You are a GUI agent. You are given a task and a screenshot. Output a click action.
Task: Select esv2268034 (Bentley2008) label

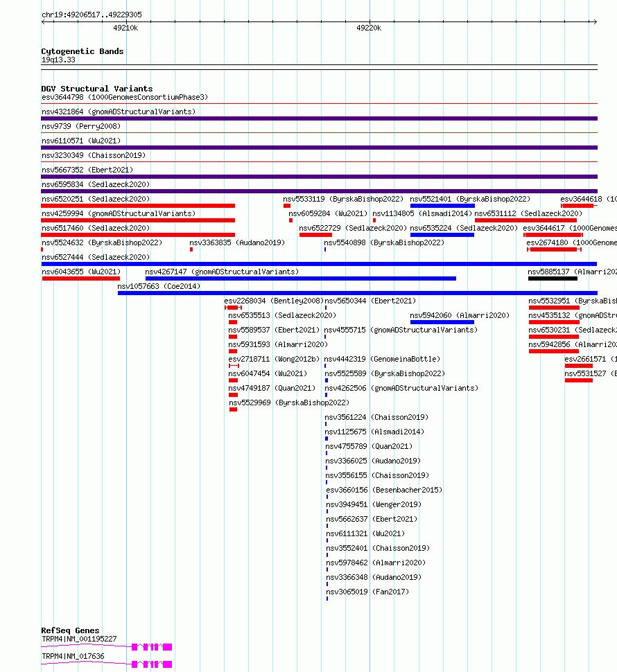click(x=274, y=301)
